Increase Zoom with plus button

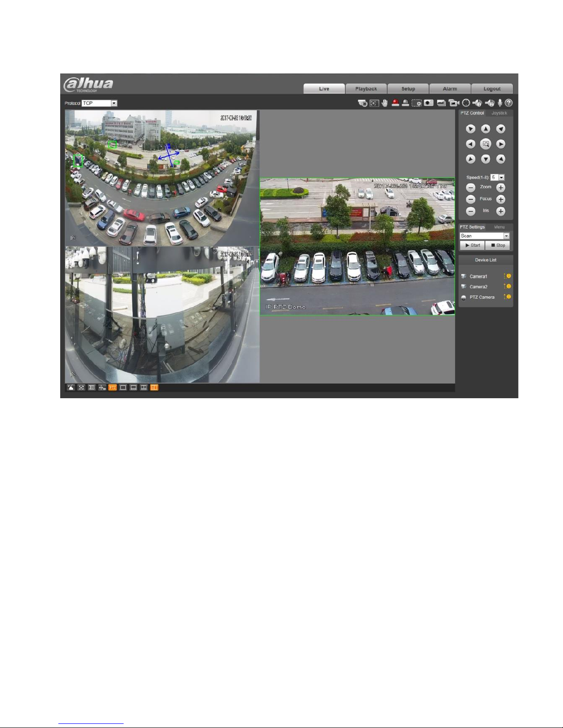point(501,187)
